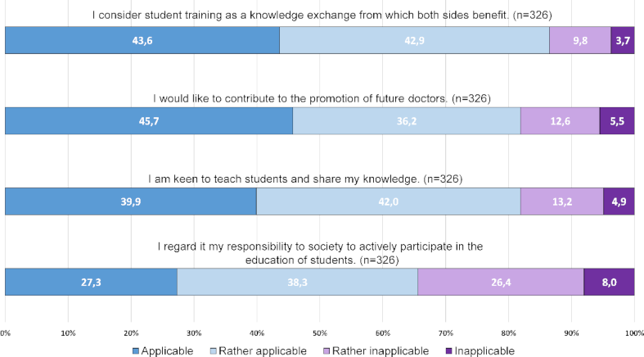Select the 27,3 Applicable bar segment
Viewport: 644px width, 357px height.
point(91,281)
